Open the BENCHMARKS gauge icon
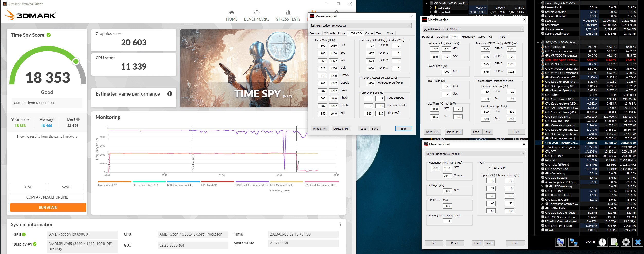644x254 pixels. [x=257, y=12]
